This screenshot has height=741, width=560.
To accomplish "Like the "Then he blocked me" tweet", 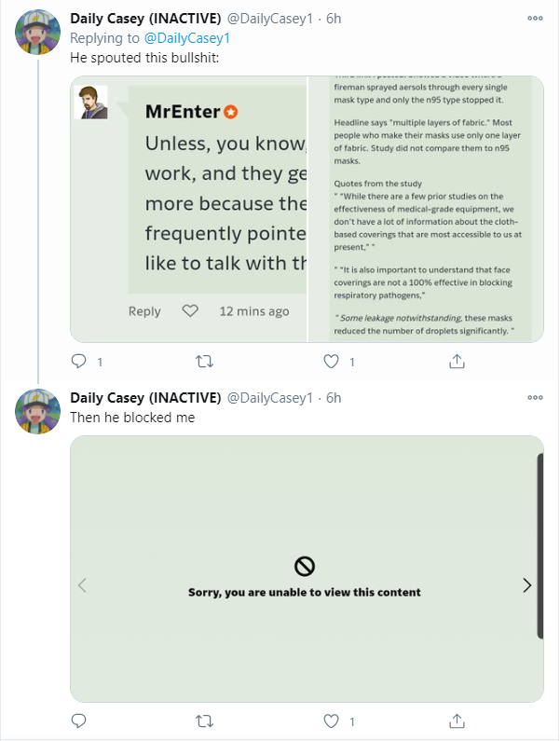I will point(331,720).
